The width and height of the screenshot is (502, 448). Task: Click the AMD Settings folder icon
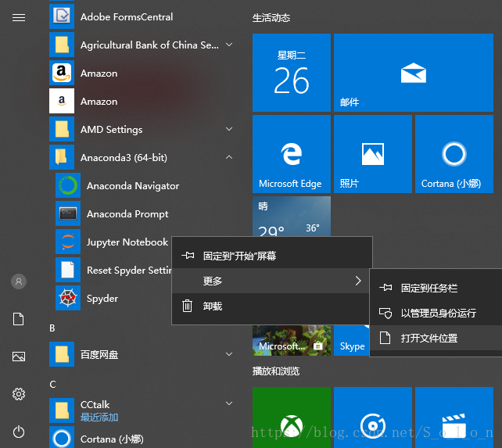pyautogui.click(x=62, y=129)
